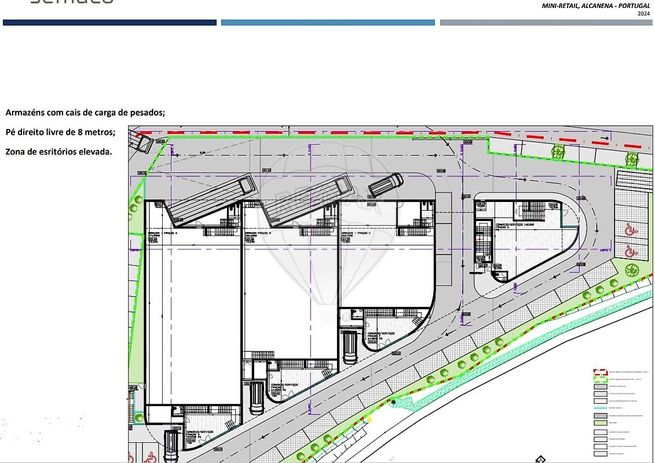Click the lower wheelchair parking symbol on right

click(x=630, y=252)
